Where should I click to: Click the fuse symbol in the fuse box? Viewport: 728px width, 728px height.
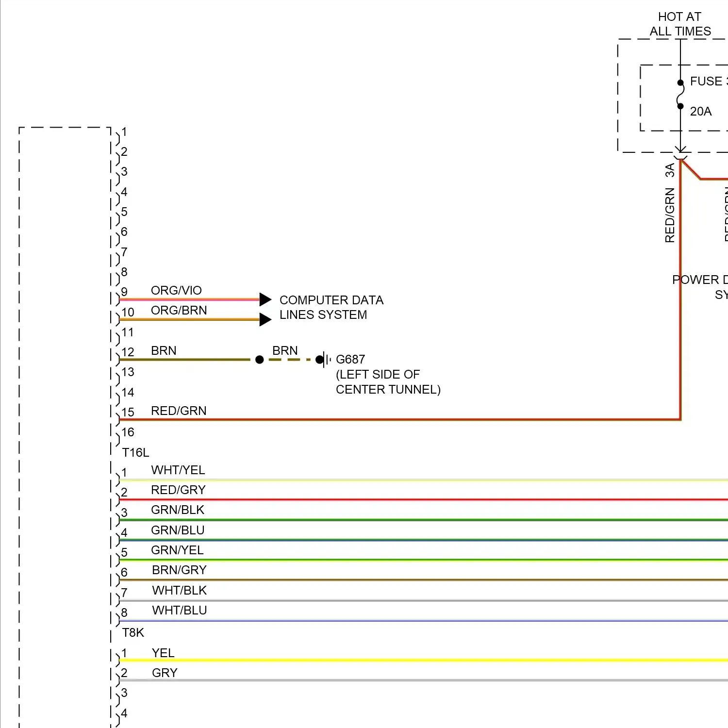pyautogui.click(x=680, y=94)
